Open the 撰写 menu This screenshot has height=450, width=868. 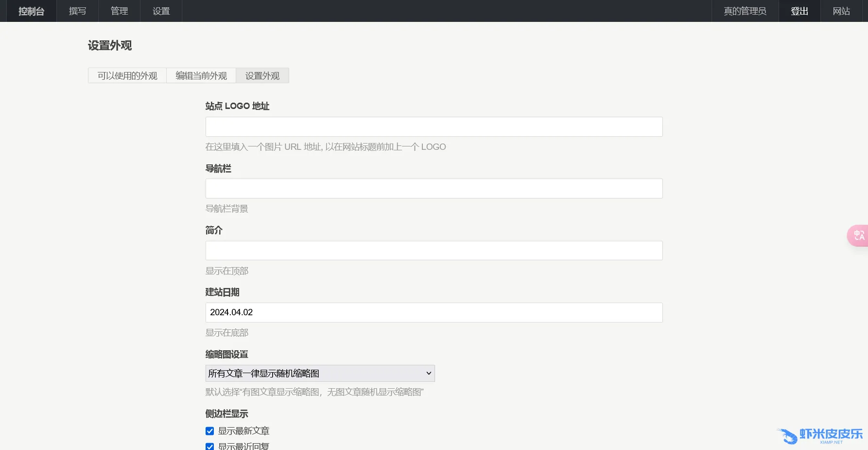[77, 11]
